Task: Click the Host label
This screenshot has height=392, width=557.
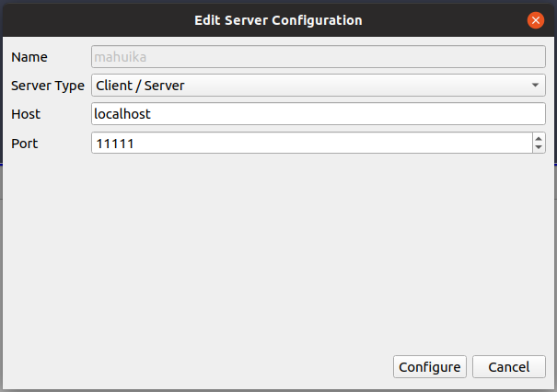Action: pyautogui.click(x=26, y=114)
